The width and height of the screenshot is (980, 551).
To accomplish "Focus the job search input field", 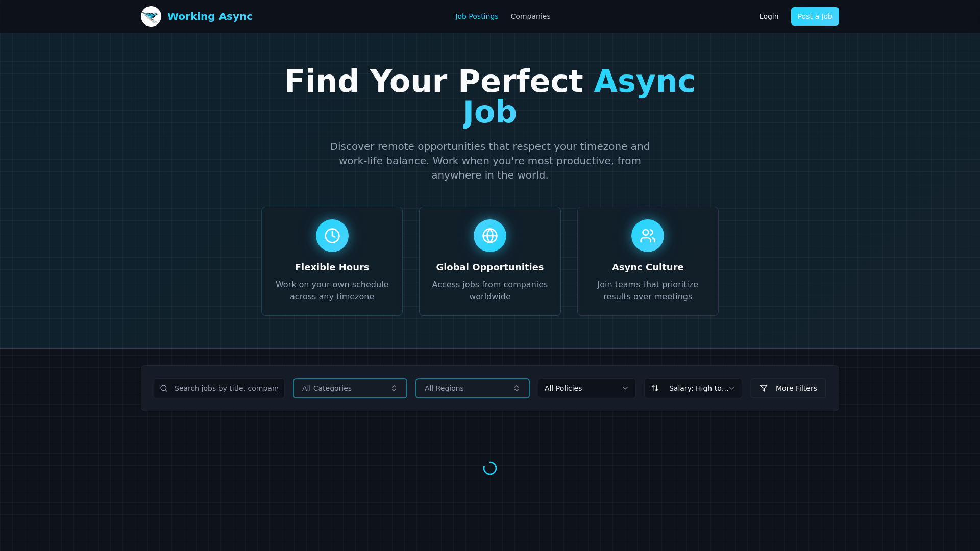I will pyautogui.click(x=219, y=388).
